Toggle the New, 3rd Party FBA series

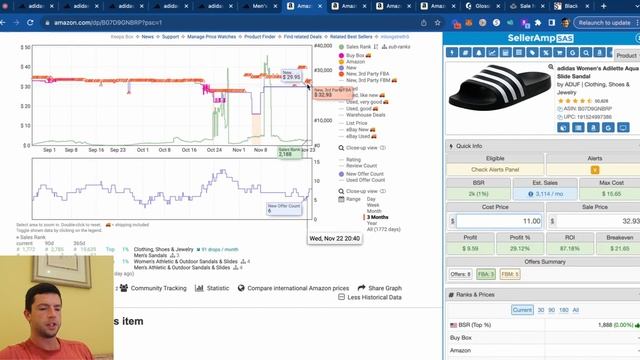tap(364, 74)
